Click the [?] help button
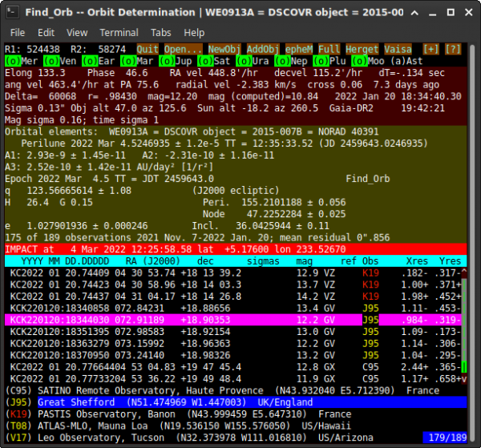 (453, 49)
